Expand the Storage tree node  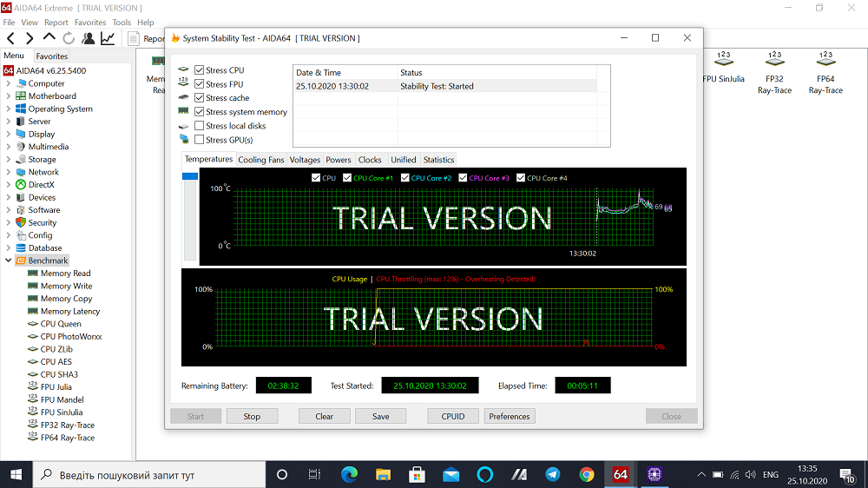(x=9, y=160)
